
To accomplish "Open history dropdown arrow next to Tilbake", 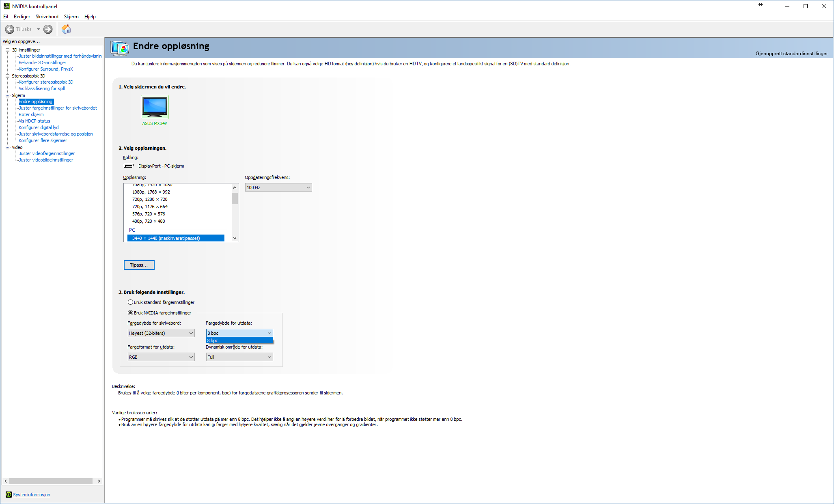I will click(x=39, y=29).
